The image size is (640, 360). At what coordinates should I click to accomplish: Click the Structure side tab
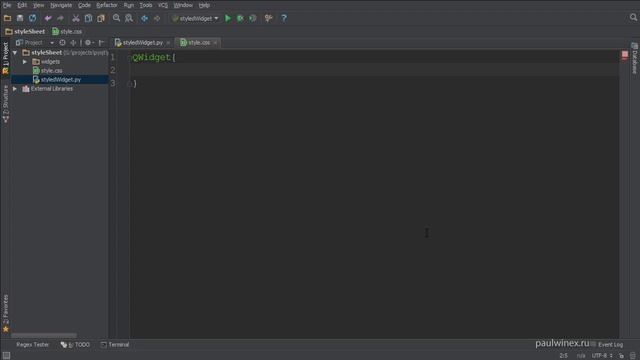tap(5, 104)
